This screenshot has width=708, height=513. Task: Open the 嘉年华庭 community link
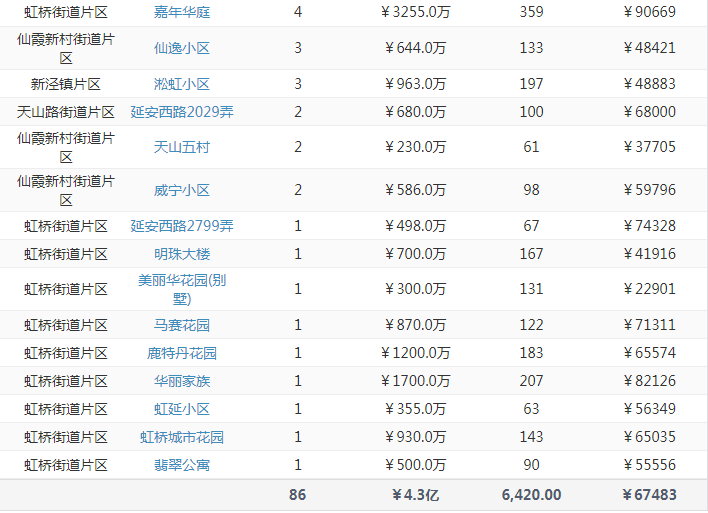[182, 12]
